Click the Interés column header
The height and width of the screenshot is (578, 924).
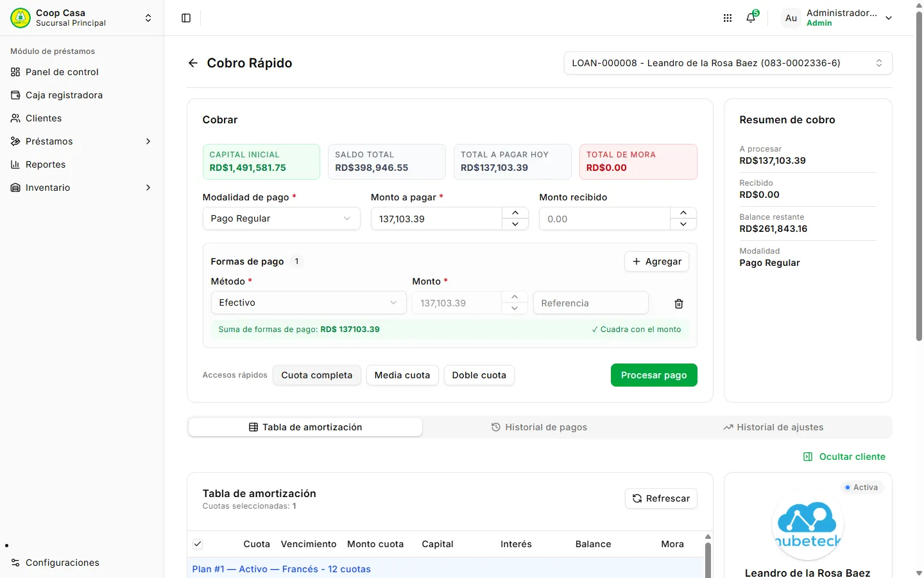pos(517,544)
